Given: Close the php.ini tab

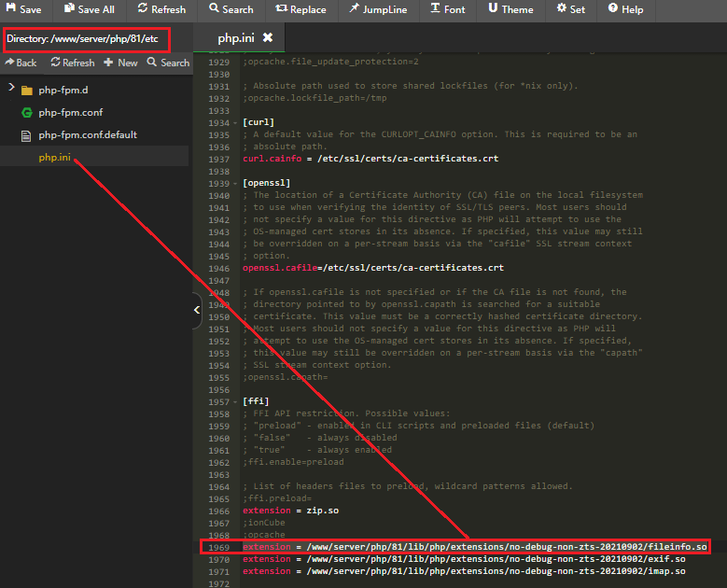Looking at the screenshot, I should 268,37.
